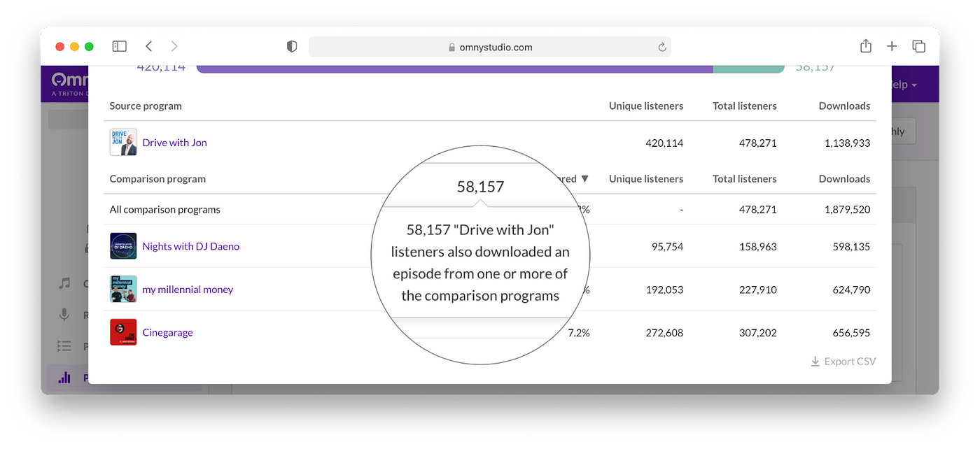Click Source program column header
Image resolution: width=980 pixels, height=449 pixels.
point(146,106)
